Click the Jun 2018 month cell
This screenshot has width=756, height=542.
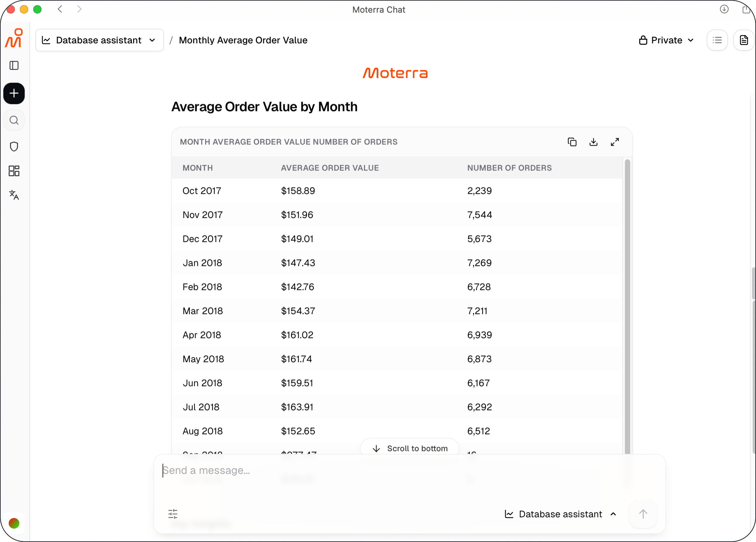coord(203,383)
